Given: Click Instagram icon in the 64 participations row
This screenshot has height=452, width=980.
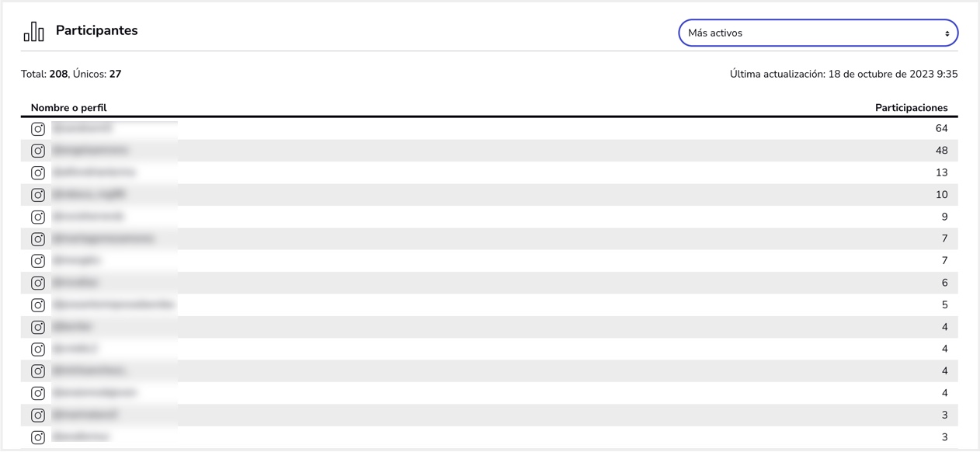Looking at the screenshot, I should (38, 129).
